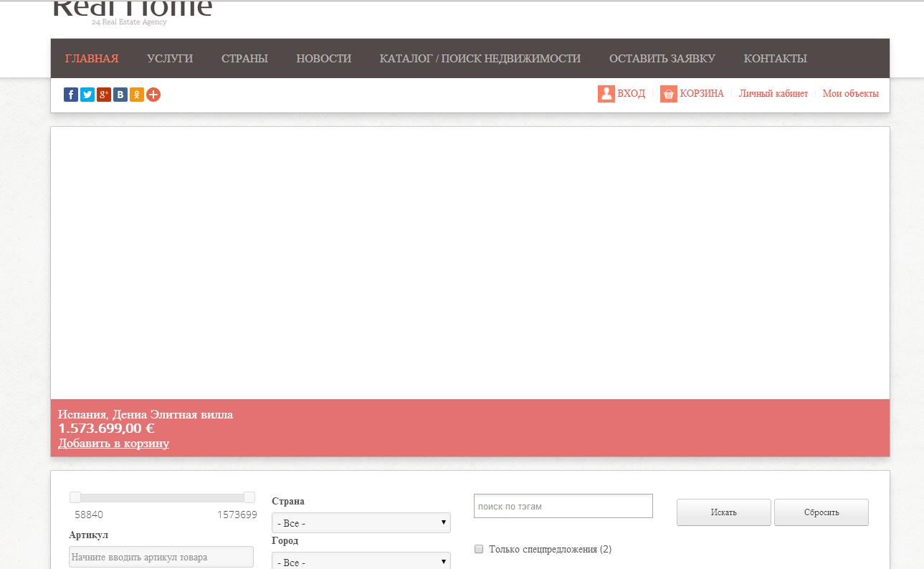Image resolution: width=924 pixels, height=569 pixels.
Task: Click the поиск по тэгам field
Action: pyautogui.click(x=563, y=506)
